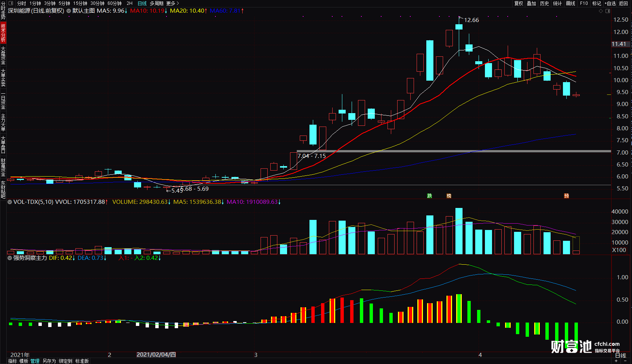Click the 模板 bottom toolbar item
Image resolution: width=632 pixels, height=364 pixels.
(x=24, y=361)
